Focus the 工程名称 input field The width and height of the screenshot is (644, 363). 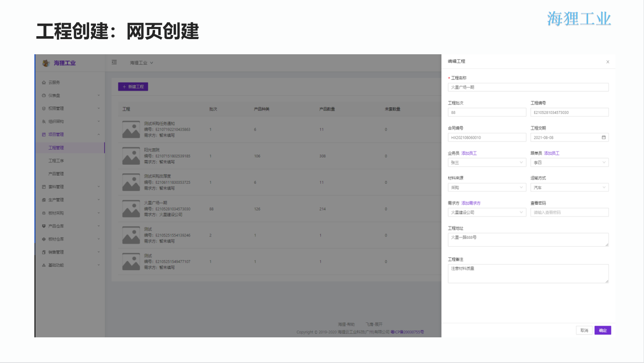click(x=528, y=87)
